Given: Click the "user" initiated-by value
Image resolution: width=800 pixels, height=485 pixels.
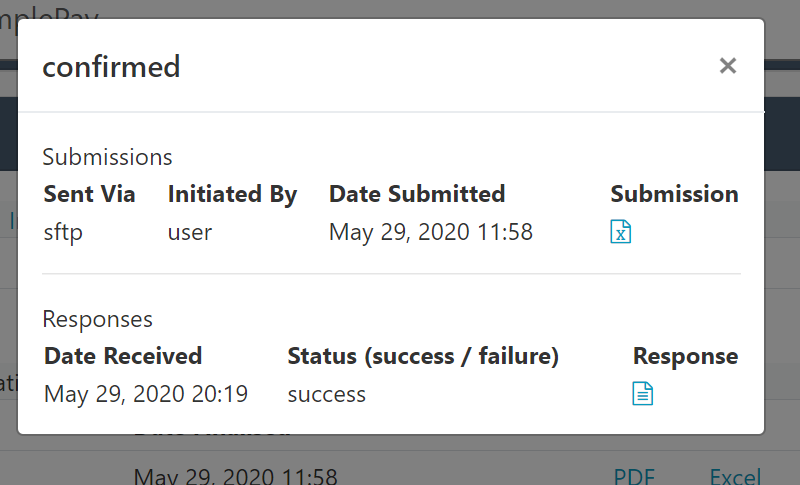Looking at the screenshot, I should [x=190, y=233].
